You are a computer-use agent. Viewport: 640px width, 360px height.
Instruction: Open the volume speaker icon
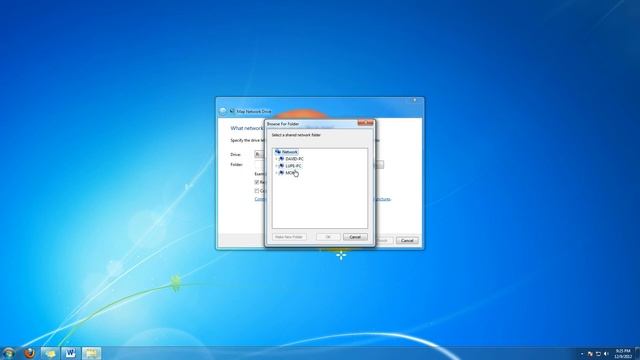click(x=606, y=354)
